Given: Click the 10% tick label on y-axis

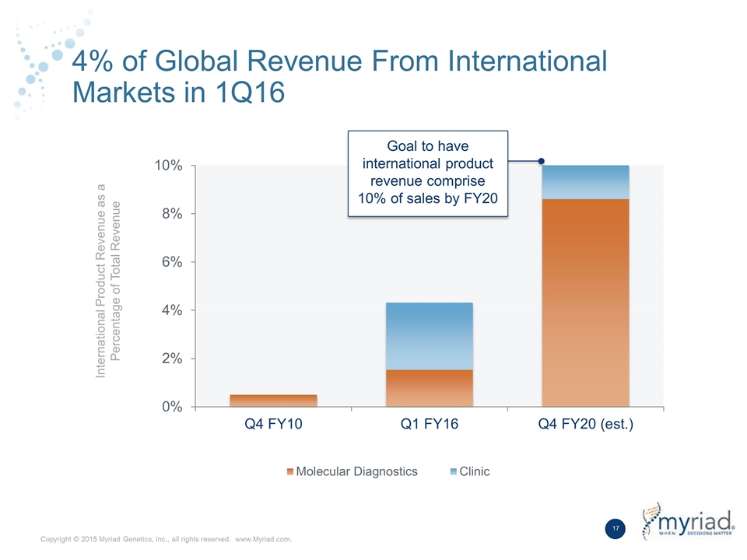Looking at the screenshot, I should pyautogui.click(x=168, y=165).
